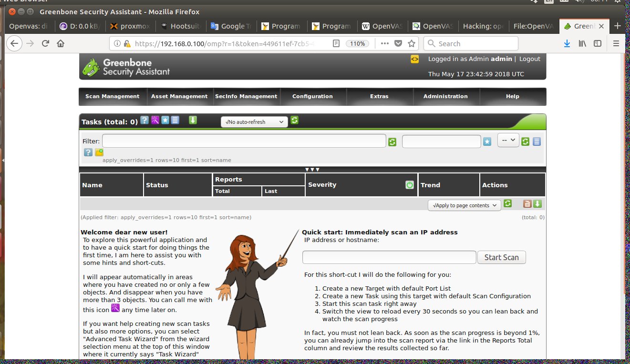Open the Configuration menu

point(312,96)
